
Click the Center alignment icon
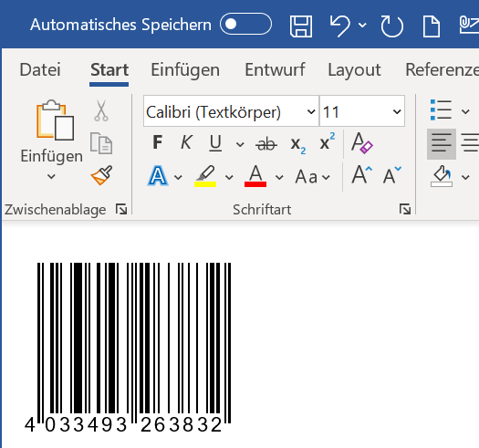pos(470,143)
